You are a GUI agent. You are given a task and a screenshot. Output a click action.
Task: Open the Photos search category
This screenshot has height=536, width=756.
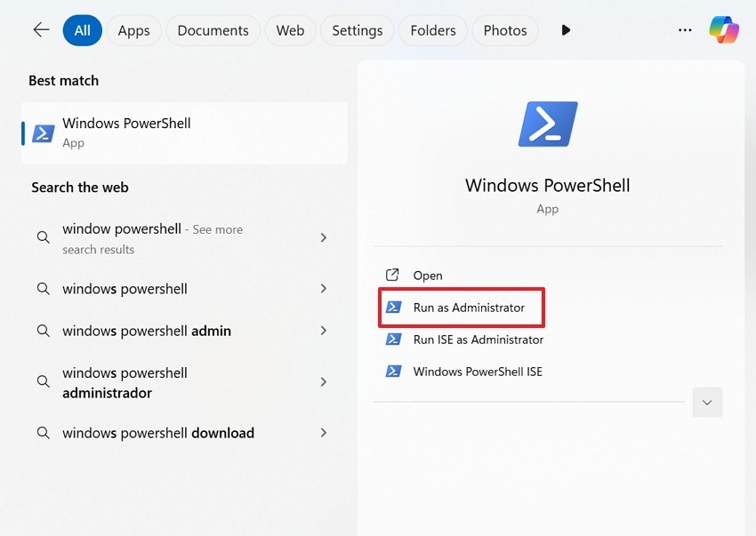click(x=504, y=29)
